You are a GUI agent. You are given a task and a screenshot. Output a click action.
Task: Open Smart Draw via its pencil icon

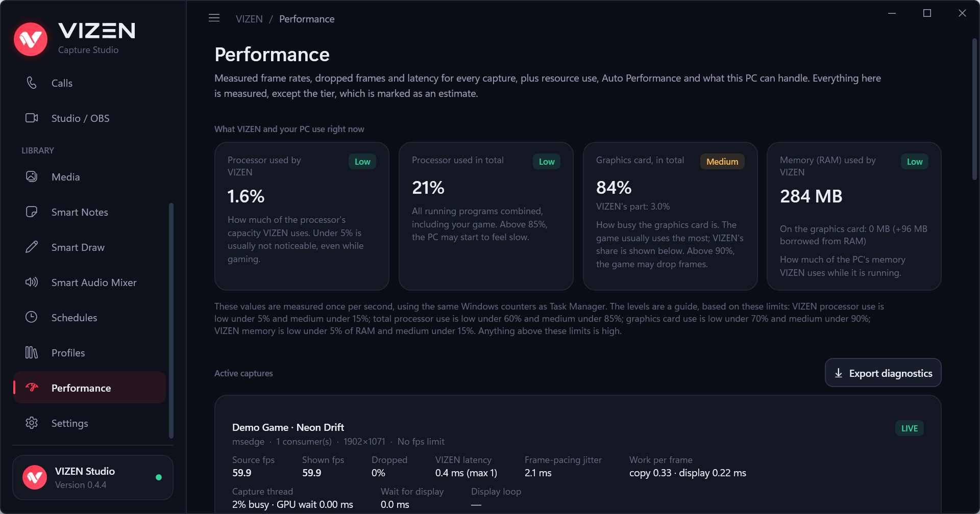click(x=32, y=247)
